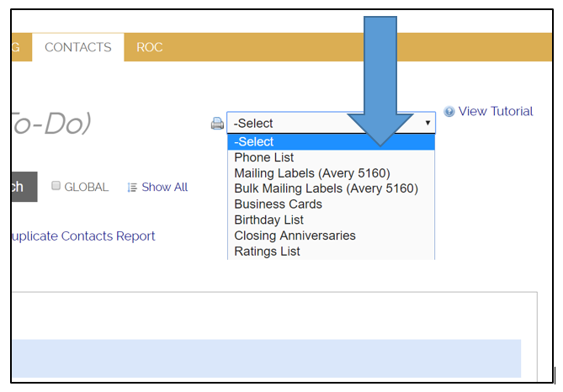This screenshot has height=392, width=563.
Task: Select Ratings List from the dropdown
Action: click(x=267, y=252)
